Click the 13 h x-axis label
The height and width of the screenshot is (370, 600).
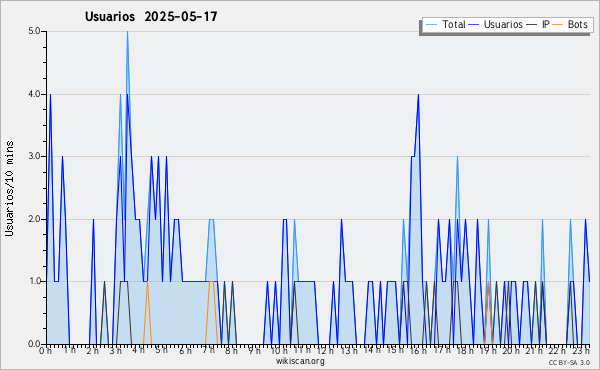point(349,351)
